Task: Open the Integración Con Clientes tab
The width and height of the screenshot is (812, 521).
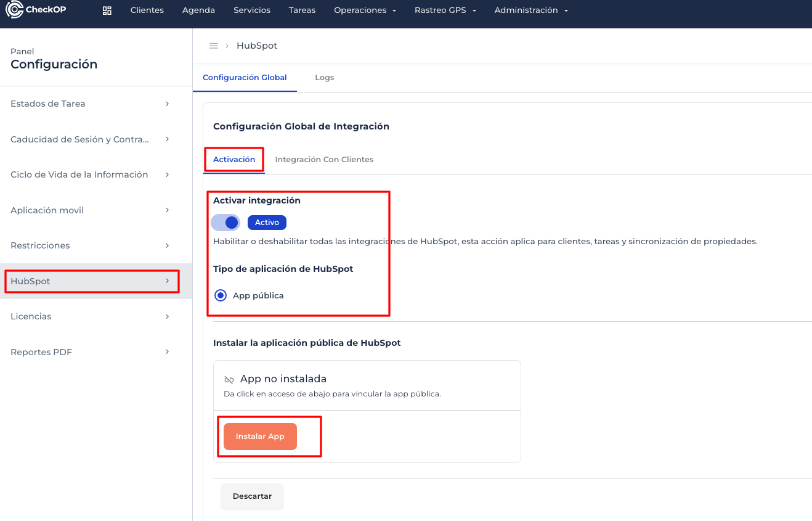Action: (x=324, y=160)
